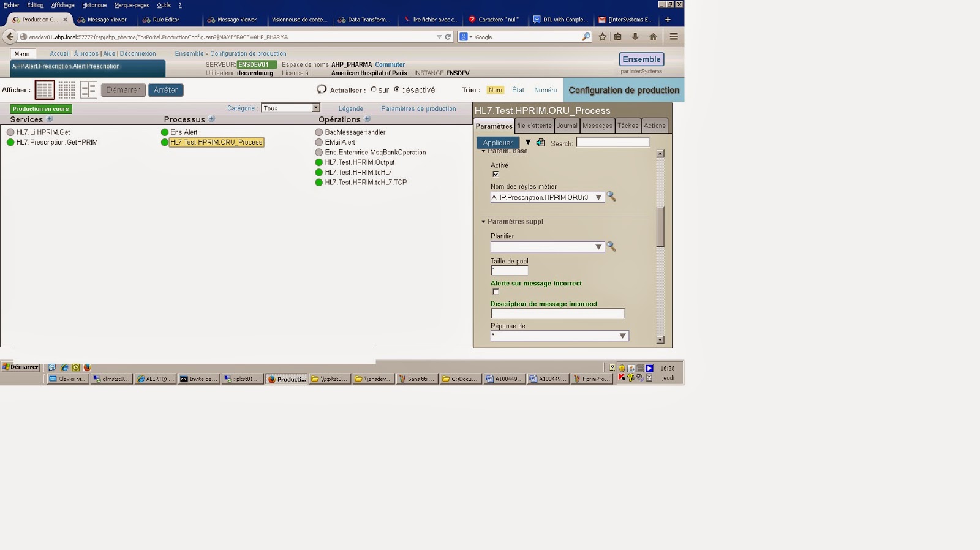Screen dimensions: 980x550
Task: Click the settings panel scroll-down arrow
Action: coord(660,339)
